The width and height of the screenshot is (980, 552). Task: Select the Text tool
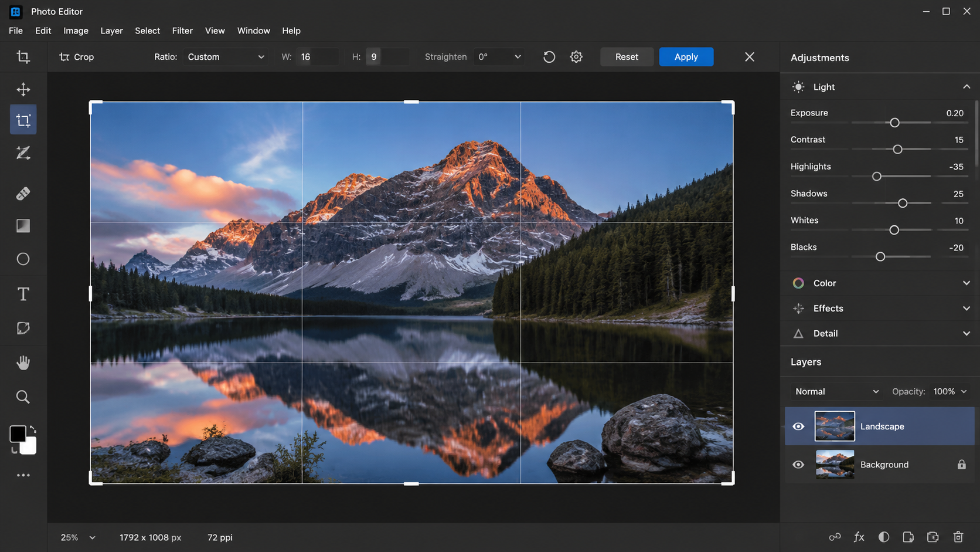point(23,294)
